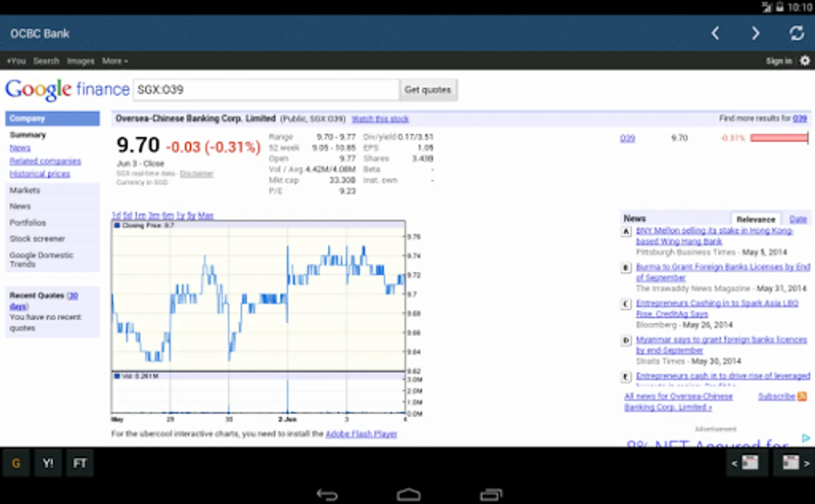Select the Company sidebar header

[53, 119]
